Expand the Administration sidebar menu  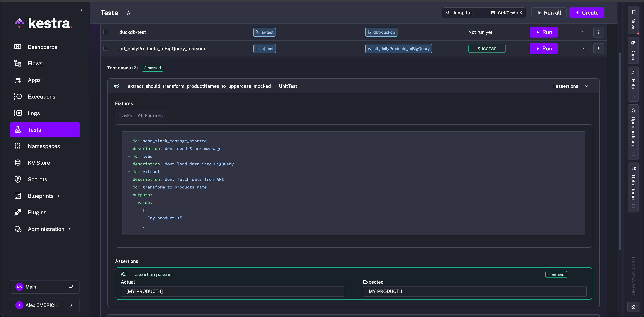(x=46, y=229)
